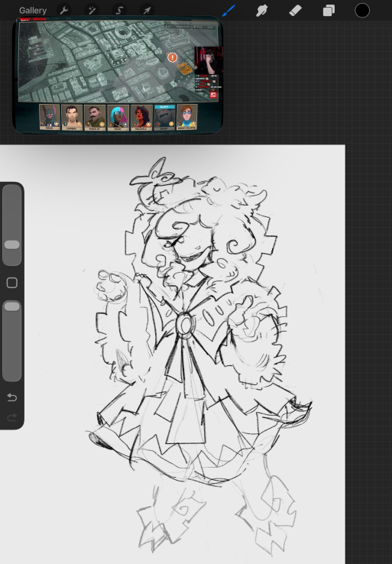Select the Eraser tool

tap(295, 11)
